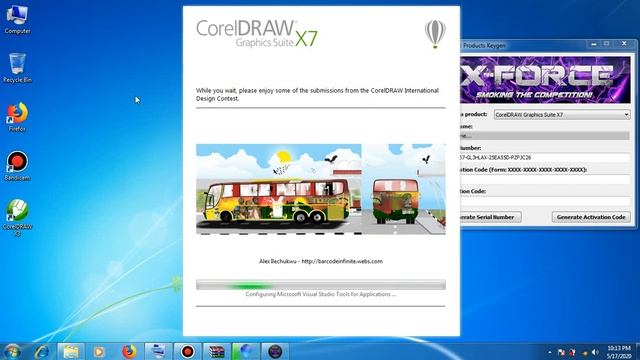Minimize the keygen window

594,44
